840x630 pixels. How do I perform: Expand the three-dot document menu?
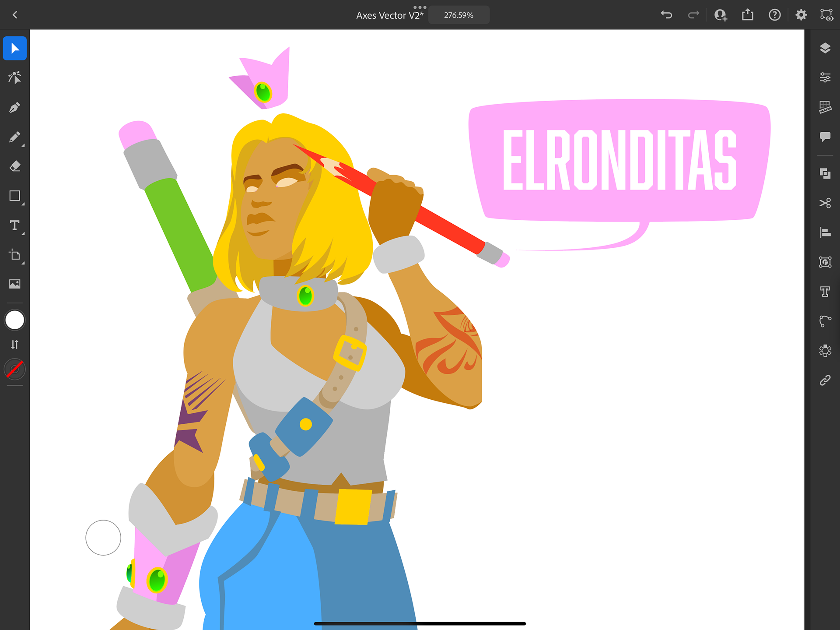coord(419,7)
